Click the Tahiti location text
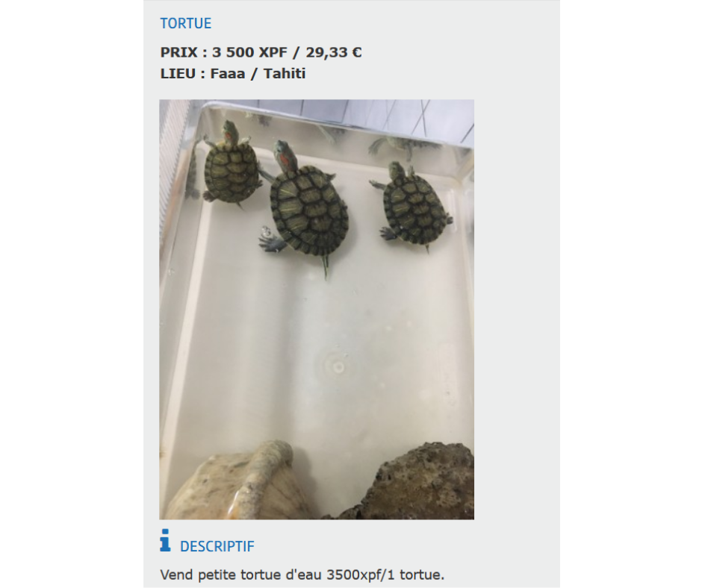702x588 pixels. [285, 73]
